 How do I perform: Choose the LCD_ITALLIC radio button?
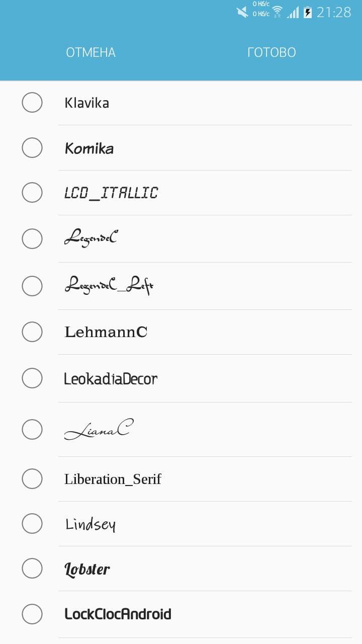click(x=32, y=193)
